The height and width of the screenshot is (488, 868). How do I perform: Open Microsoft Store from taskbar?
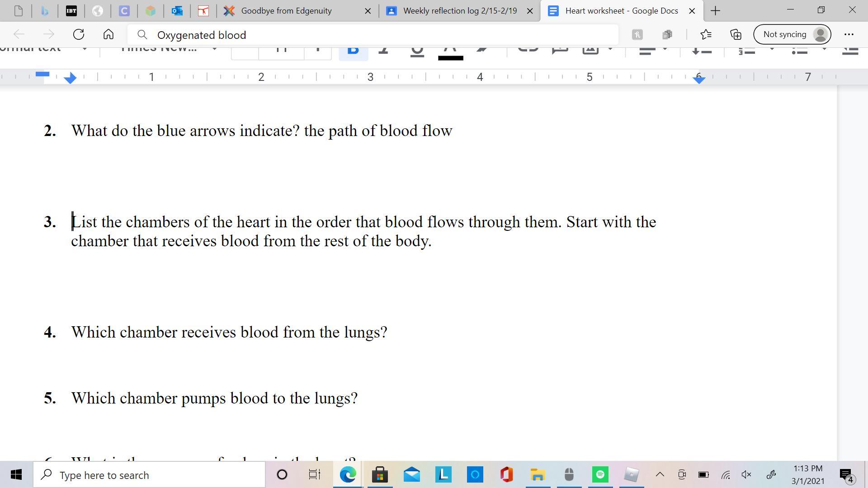380,474
